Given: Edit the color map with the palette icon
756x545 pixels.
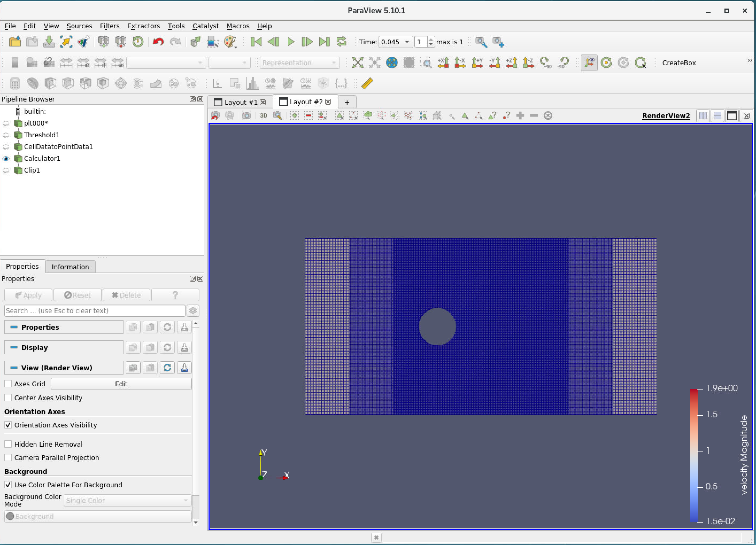Looking at the screenshot, I should coord(230,42).
